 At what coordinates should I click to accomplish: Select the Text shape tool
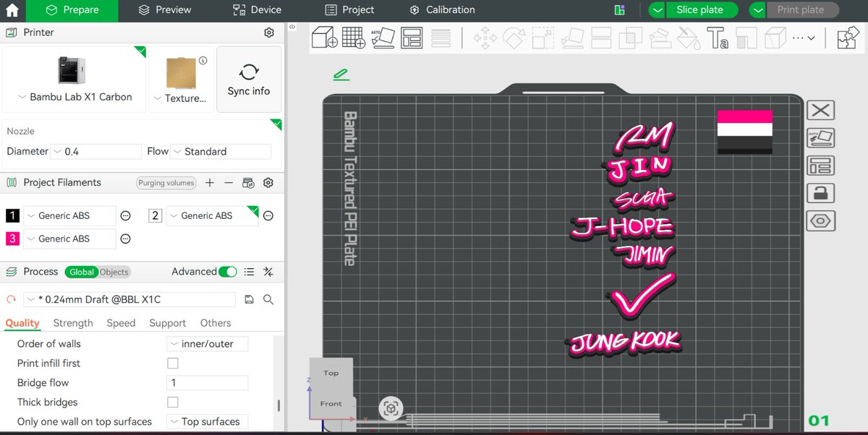tap(717, 38)
